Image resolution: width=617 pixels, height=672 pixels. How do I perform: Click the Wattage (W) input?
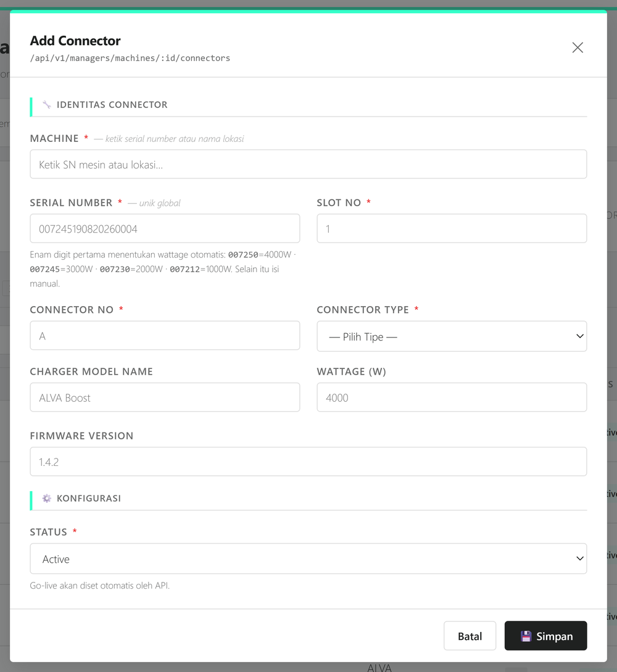pos(452,397)
